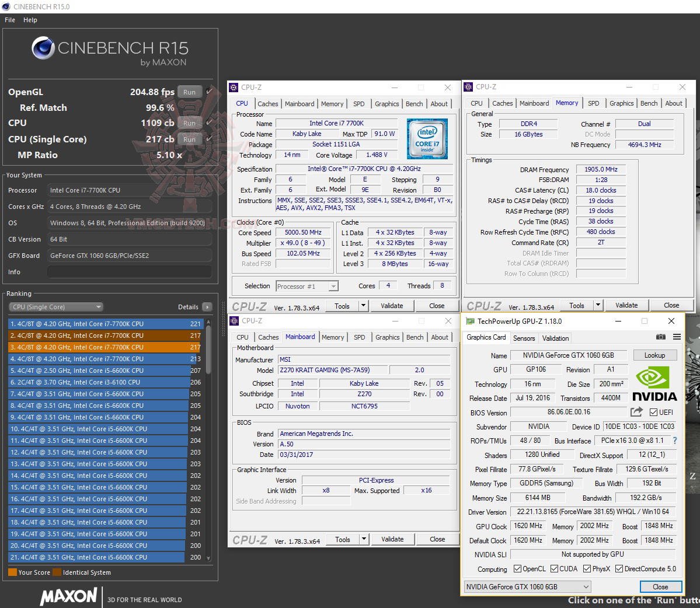Run the CPU benchmark in Cinebench
Screen dimensions: 700x608
pyautogui.click(x=189, y=123)
